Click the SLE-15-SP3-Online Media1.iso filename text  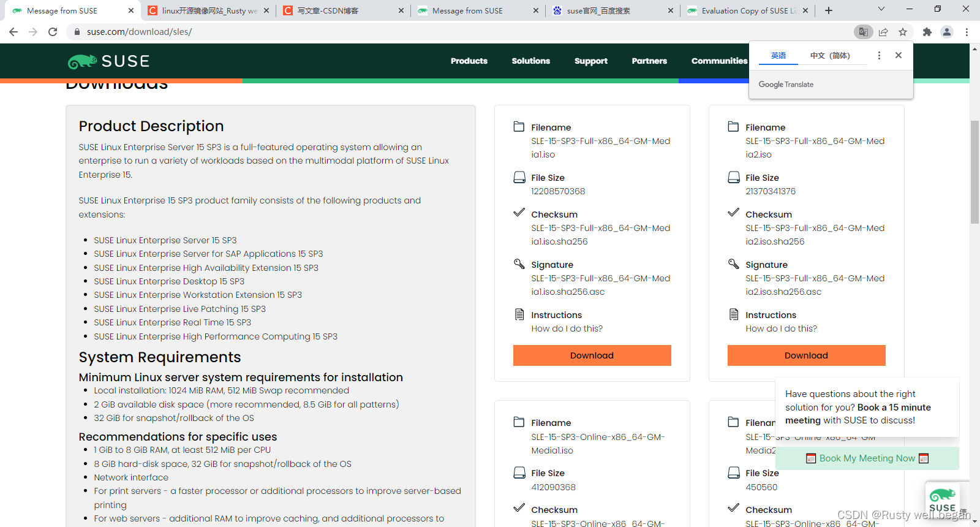[x=598, y=444]
